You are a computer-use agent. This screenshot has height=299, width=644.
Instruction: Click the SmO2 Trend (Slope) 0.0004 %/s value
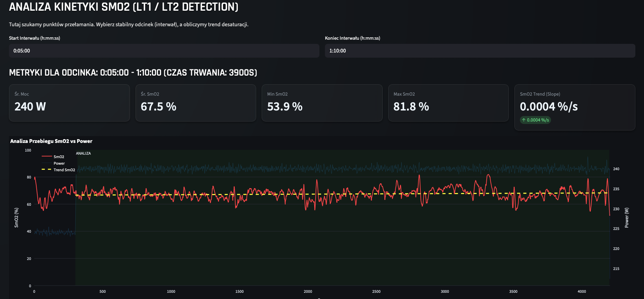(549, 107)
